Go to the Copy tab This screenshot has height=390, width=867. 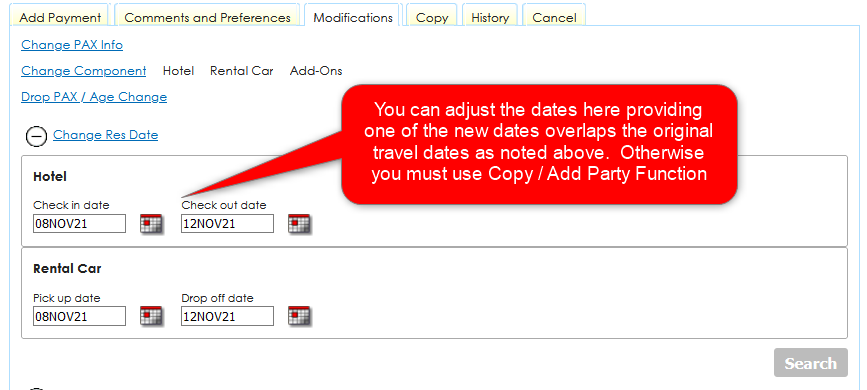tap(432, 17)
